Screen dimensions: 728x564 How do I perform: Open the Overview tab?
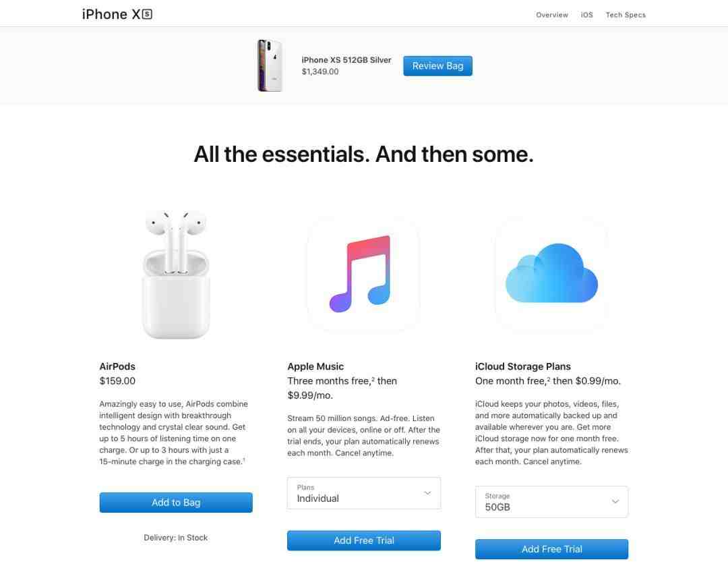pyautogui.click(x=552, y=15)
